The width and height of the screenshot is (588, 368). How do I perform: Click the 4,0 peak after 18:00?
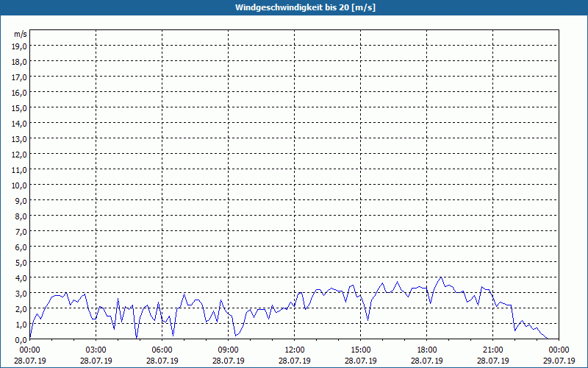[441, 277]
